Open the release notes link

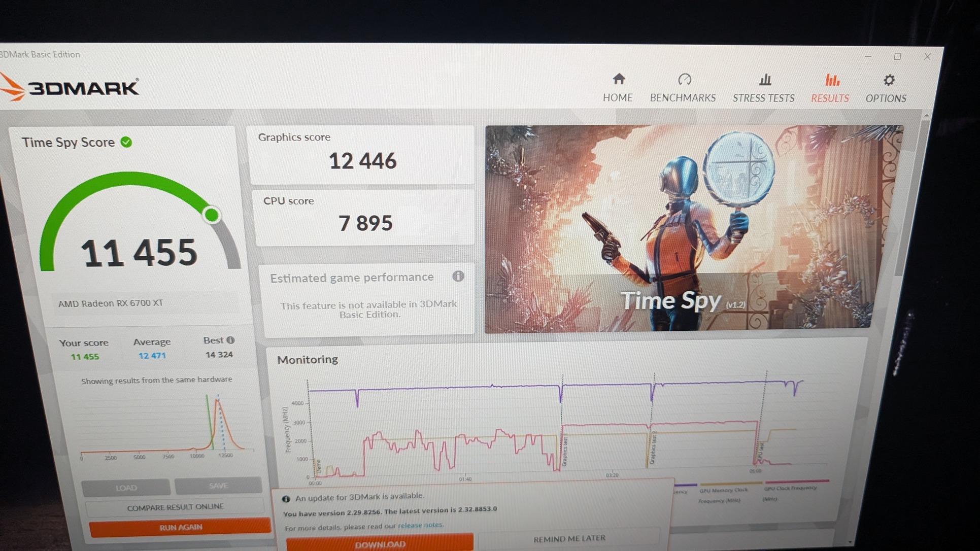point(420,525)
